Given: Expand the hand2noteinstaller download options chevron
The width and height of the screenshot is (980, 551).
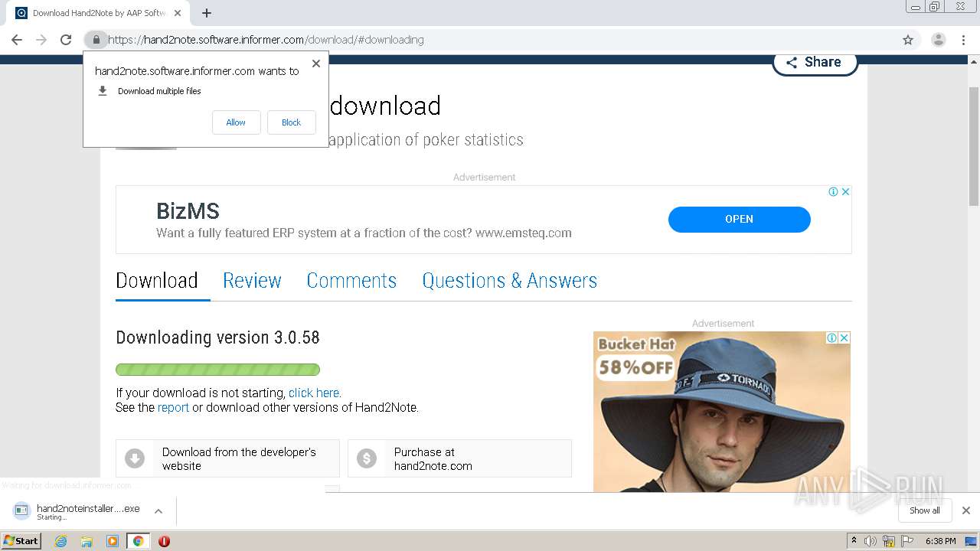Looking at the screenshot, I should pos(158,511).
